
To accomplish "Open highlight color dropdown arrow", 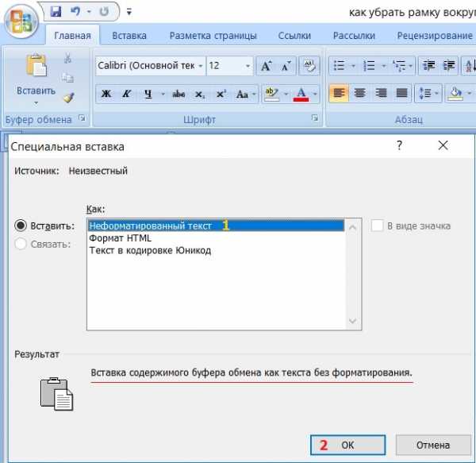I will (x=286, y=94).
